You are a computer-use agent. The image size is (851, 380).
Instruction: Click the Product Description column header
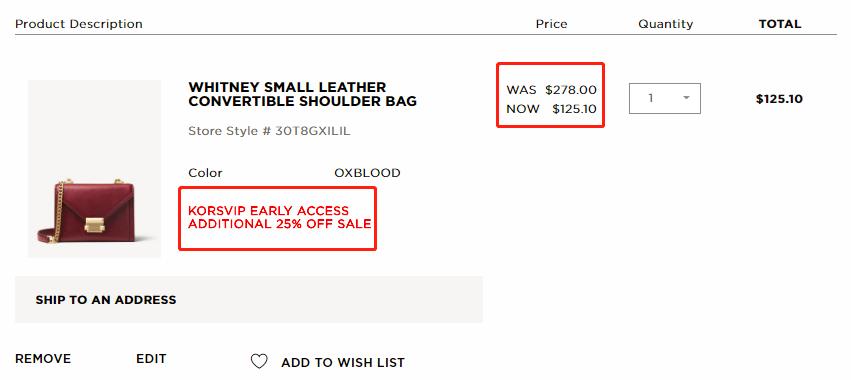(x=79, y=24)
